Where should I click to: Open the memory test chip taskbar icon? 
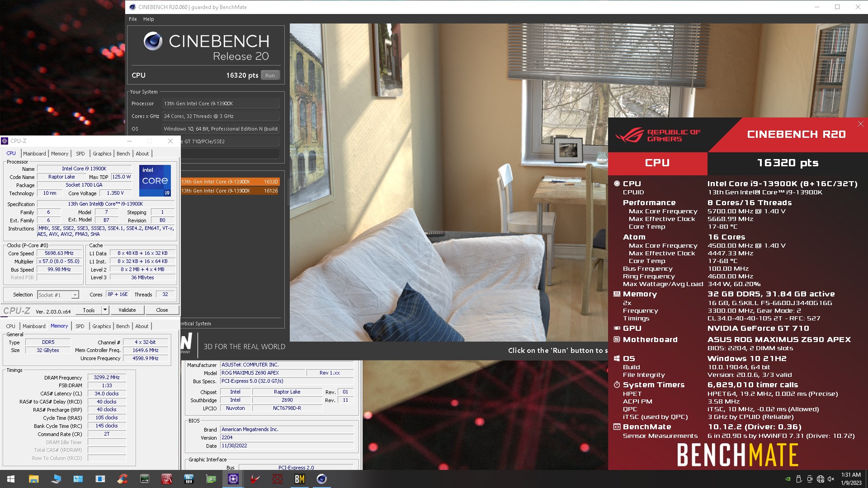coord(145,479)
